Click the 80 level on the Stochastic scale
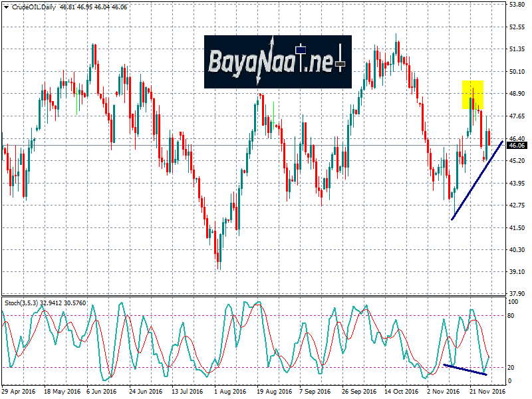The height and width of the screenshot is (399, 532). (x=512, y=315)
